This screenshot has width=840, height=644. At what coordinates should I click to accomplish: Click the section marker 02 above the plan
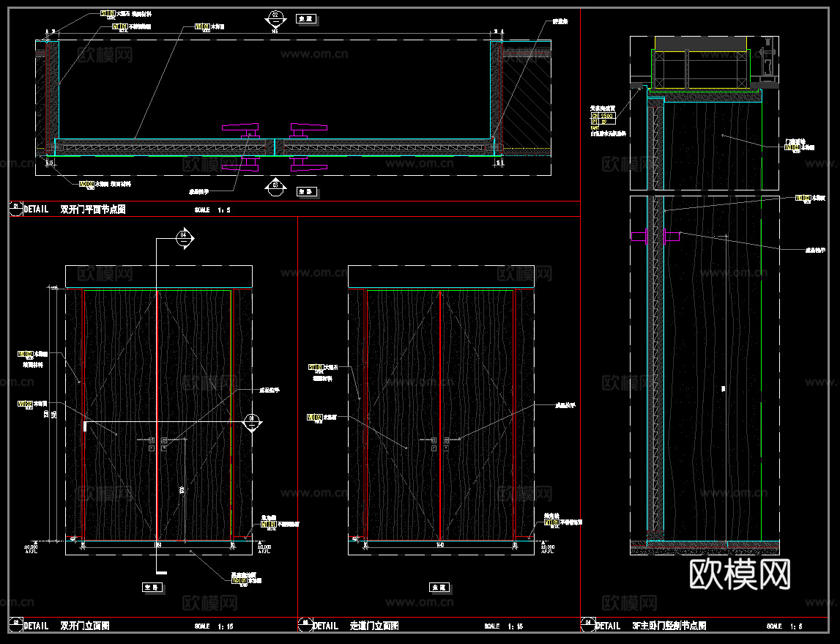coord(275,18)
